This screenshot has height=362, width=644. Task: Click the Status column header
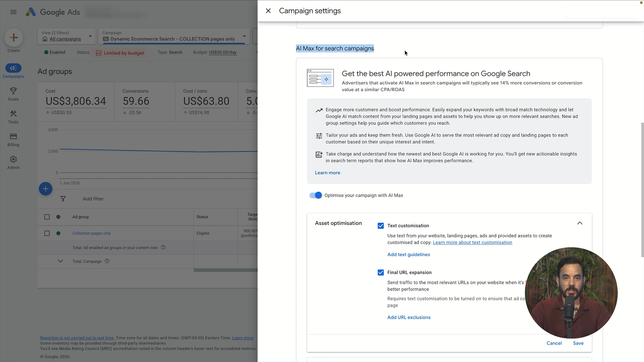pyautogui.click(x=202, y=217)
